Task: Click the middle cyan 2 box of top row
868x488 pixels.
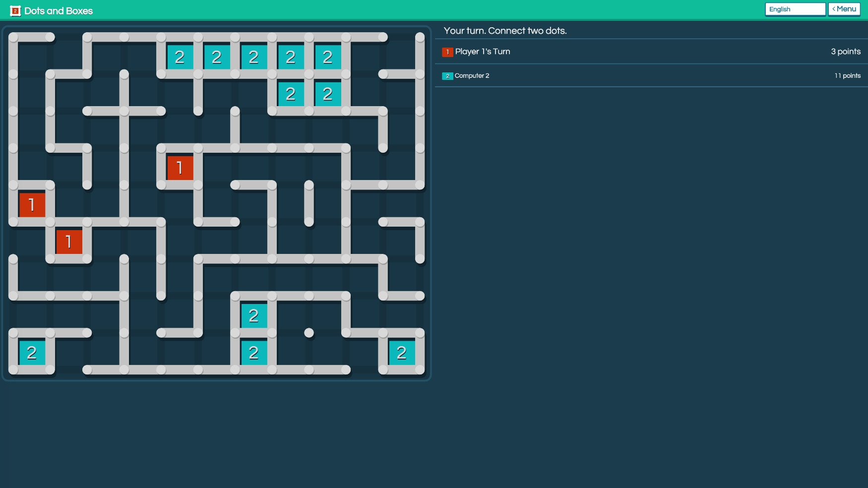Action: click(x=254, y=57)
